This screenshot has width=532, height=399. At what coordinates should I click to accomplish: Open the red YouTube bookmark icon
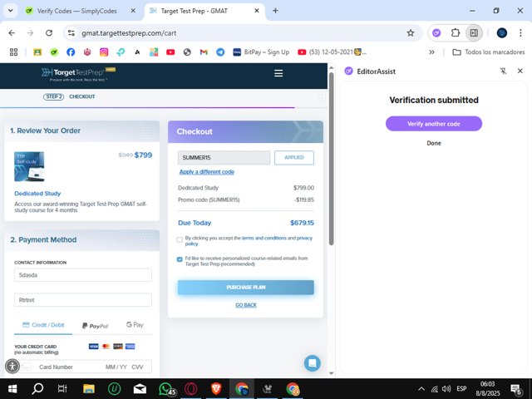pyautogui.click(x=170, y=52)
